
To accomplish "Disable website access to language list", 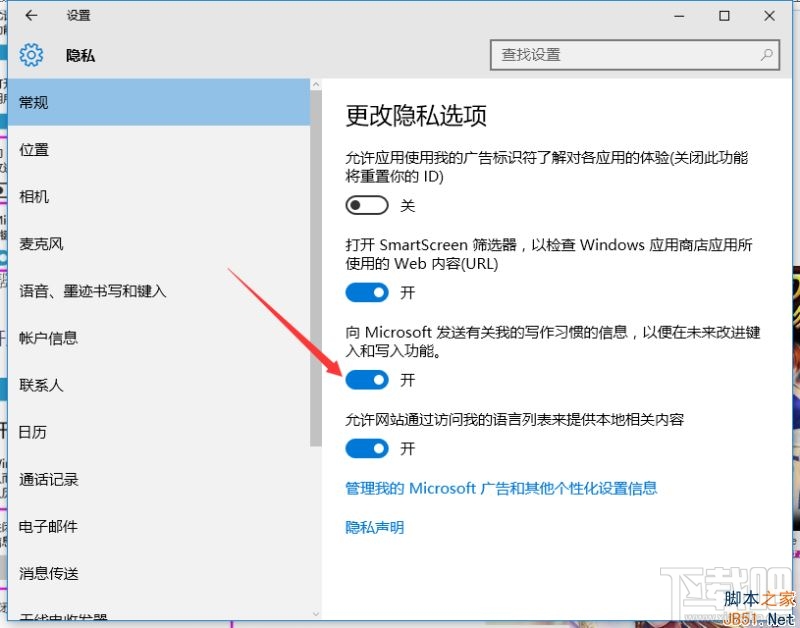I will click(x=367, y=449).
